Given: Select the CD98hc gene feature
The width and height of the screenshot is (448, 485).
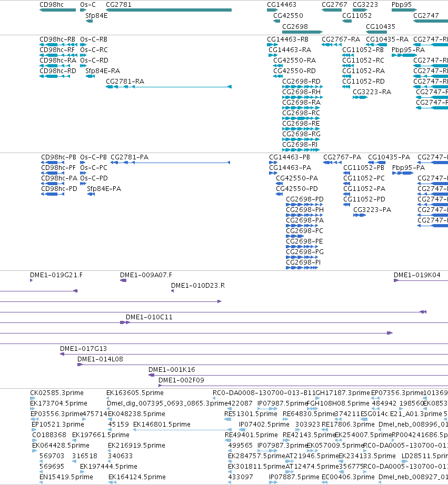Looking at the screenshot, I should coord(57,10).
